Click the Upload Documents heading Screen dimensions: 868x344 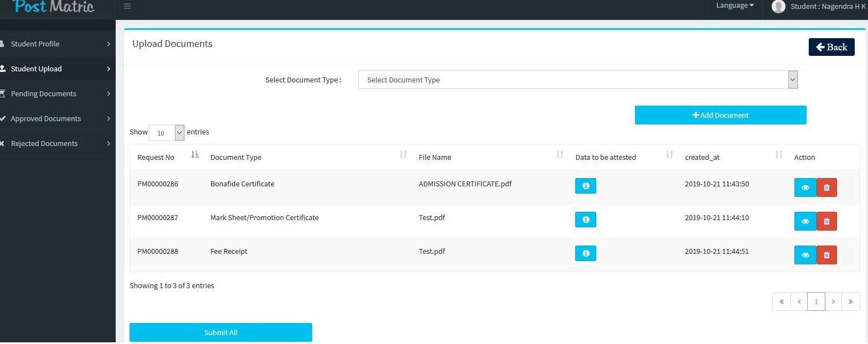click(172, 44)
